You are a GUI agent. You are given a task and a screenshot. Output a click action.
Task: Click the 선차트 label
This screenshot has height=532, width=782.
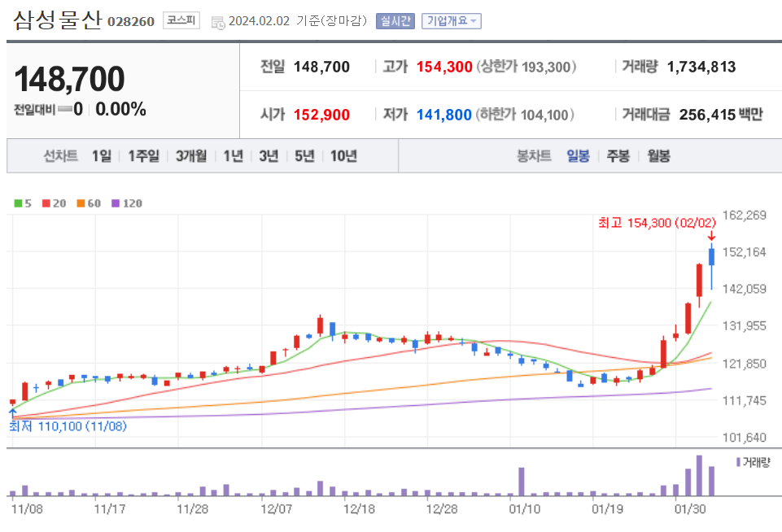click(60, 156)
